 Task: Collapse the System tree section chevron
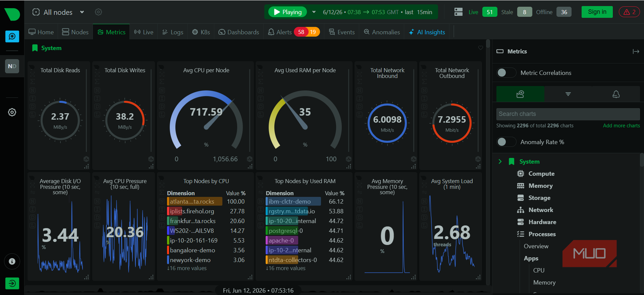500,162
